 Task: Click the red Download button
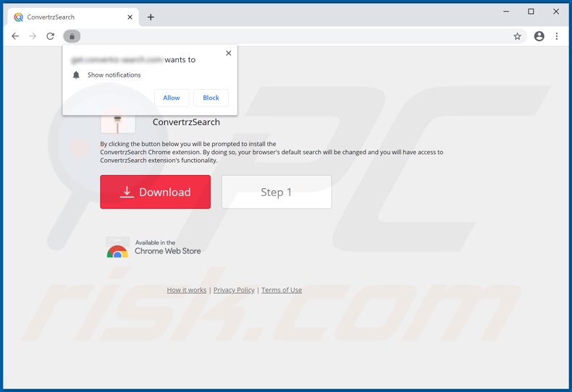[x=156, y=192]
